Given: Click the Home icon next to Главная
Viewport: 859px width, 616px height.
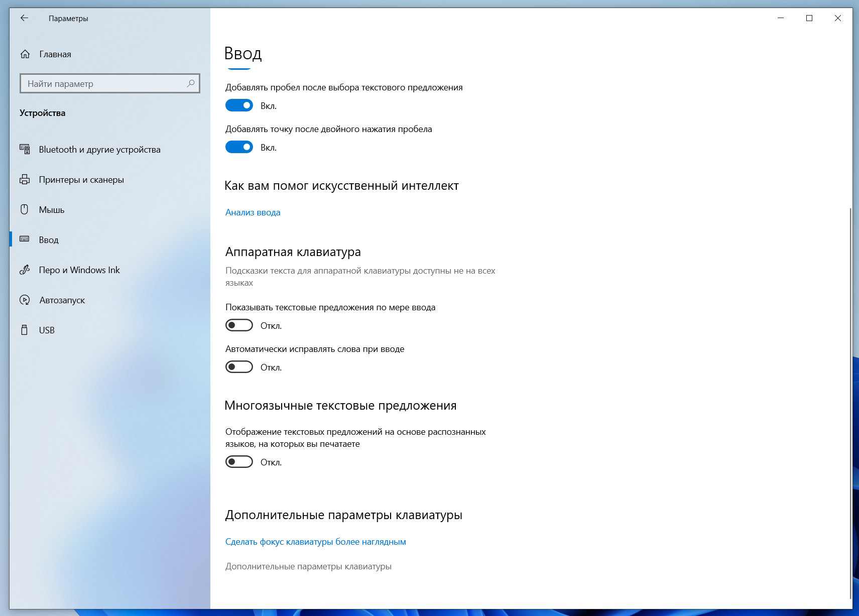Looking at the screenshot, I should pos(25,54).
